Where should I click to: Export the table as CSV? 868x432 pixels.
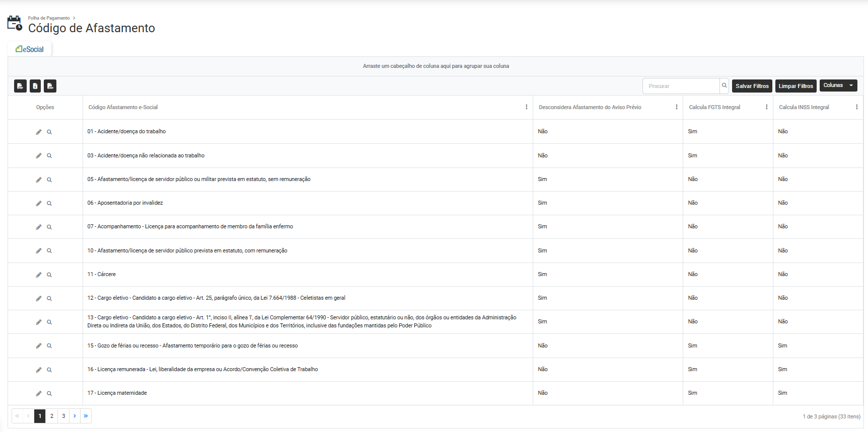click(x=50, y=86)
